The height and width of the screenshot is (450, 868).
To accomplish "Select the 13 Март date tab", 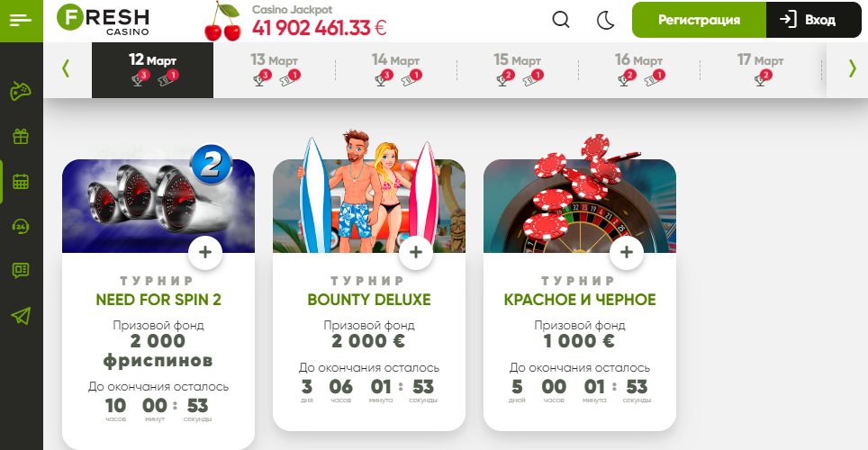I will point(275,69).
